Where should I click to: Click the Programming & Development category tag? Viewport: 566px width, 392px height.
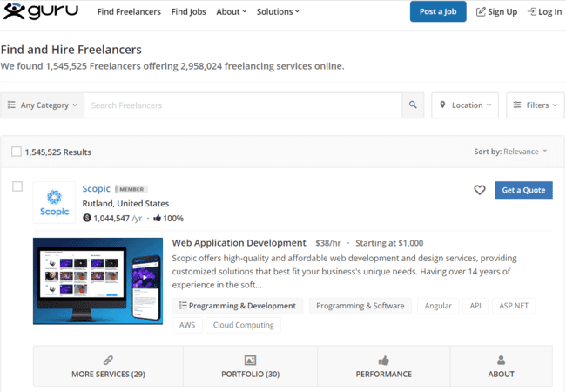[238, 306]
